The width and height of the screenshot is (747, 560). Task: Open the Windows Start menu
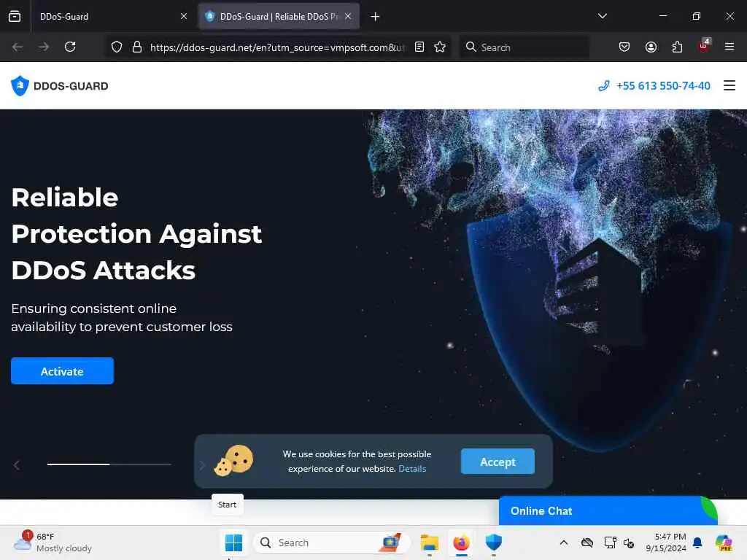233,542
